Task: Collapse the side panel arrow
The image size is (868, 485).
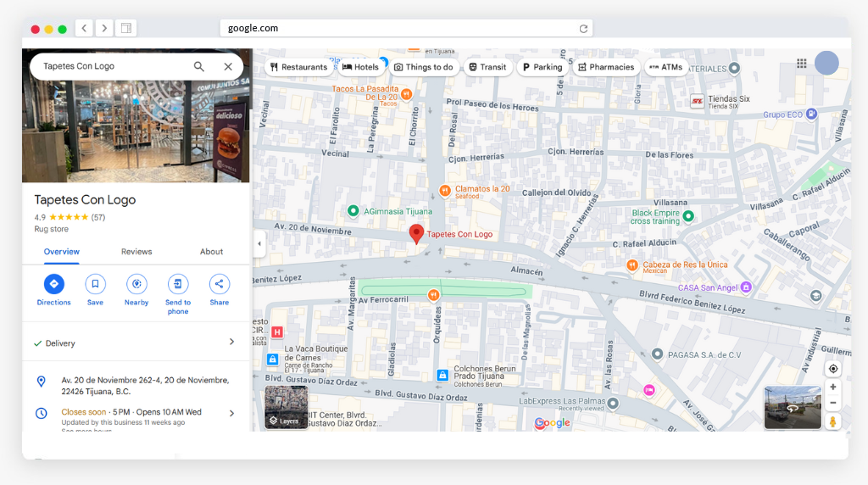Action: point(259,243)
